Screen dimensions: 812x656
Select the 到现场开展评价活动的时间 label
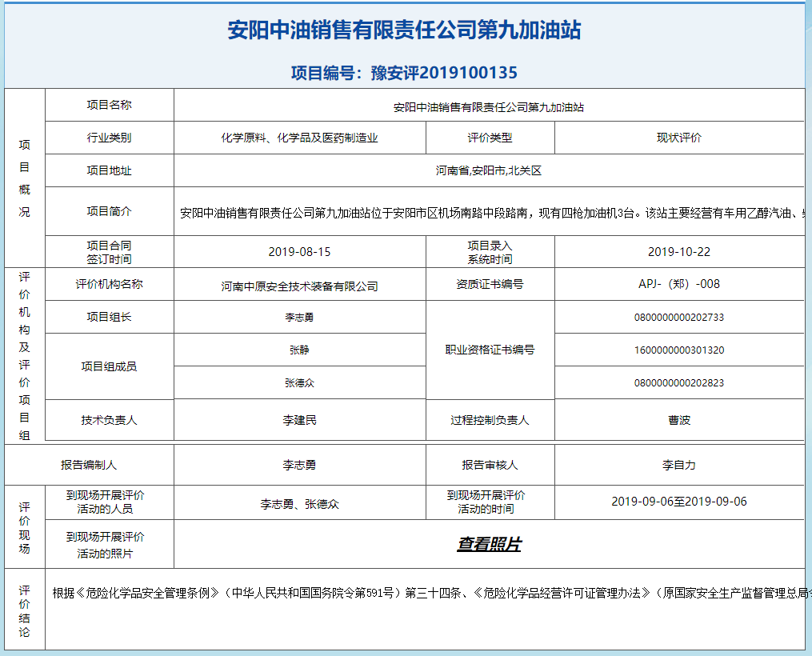click(x=486, y=502)
